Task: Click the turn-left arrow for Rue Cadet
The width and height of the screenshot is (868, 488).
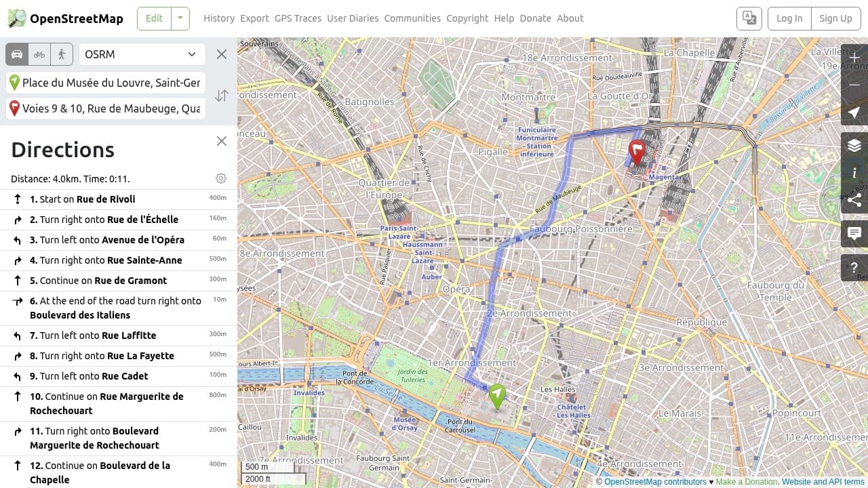Action: tap(18, 376)
